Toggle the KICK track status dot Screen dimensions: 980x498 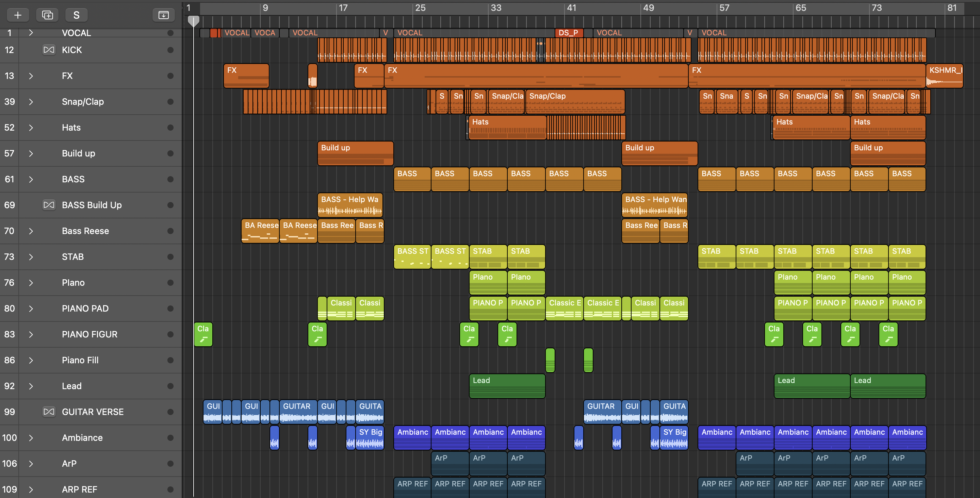tap(170, 50)
